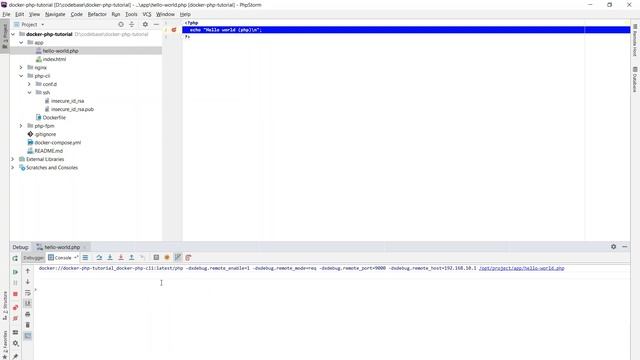Select insecure_id_rsa.pub file
This screenshot has height=360, width=640.
click(72, 109)
